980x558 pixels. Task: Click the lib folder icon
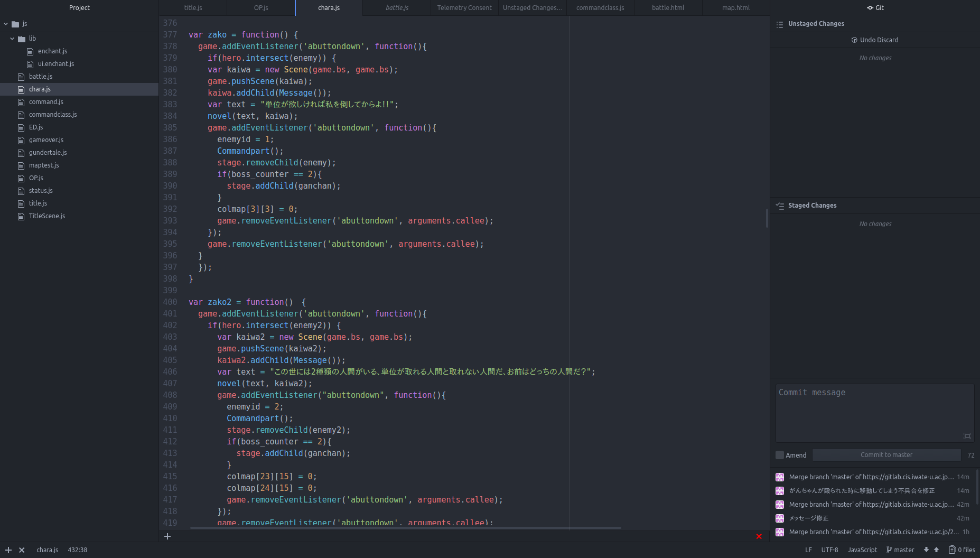click(22, 39)
